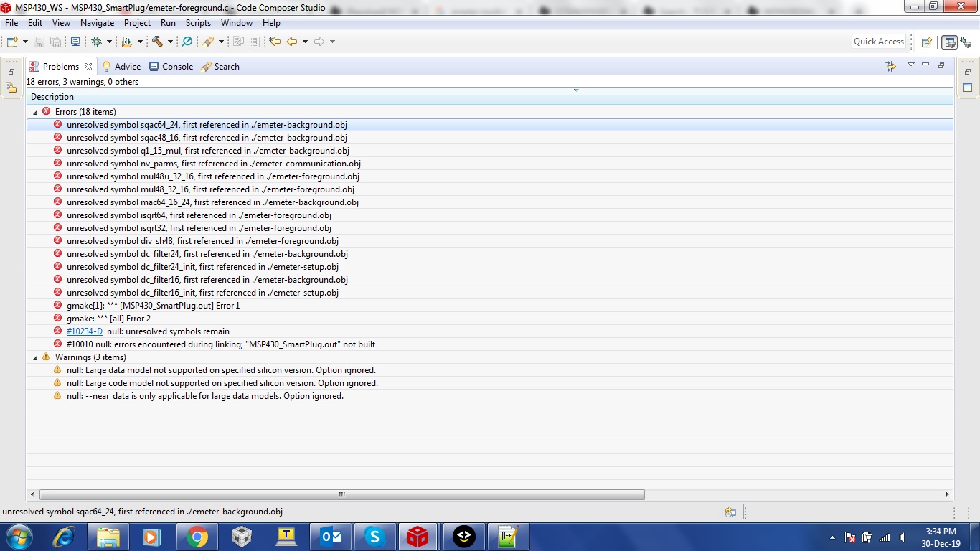Open the Project Explorer fast view icon
This screenshot has height=551, width=980.
[11, 88]
